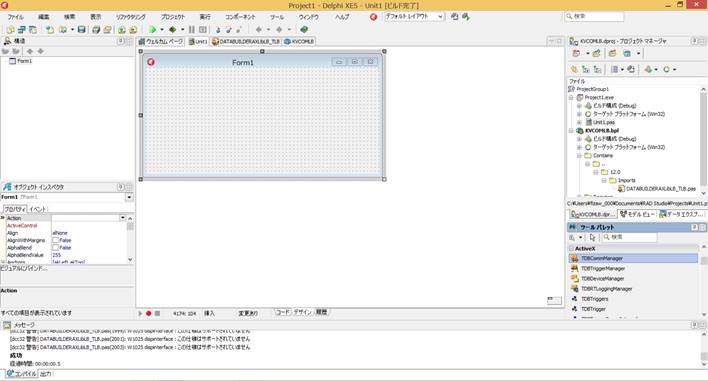Image resolution: width=708 pixels, height=381 pixels.
Task: Collapse the Contains folder tree node
Action: click(579, 156)
